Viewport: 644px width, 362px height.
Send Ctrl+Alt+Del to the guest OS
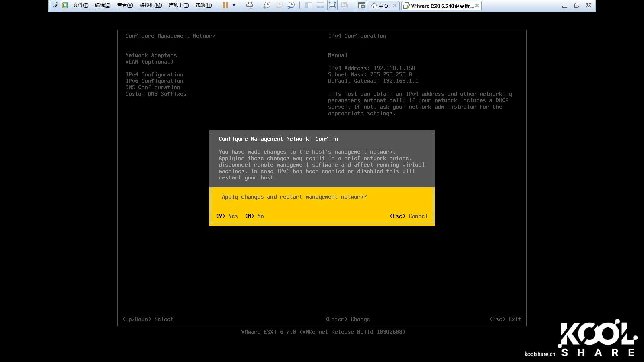point(250,6)
